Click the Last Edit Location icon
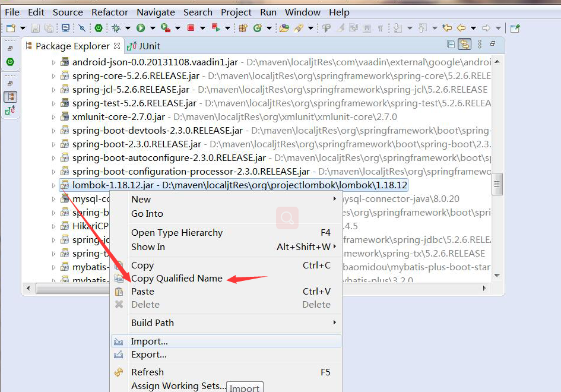Screen dimensions: 561x392 click(x=447, y=28)
